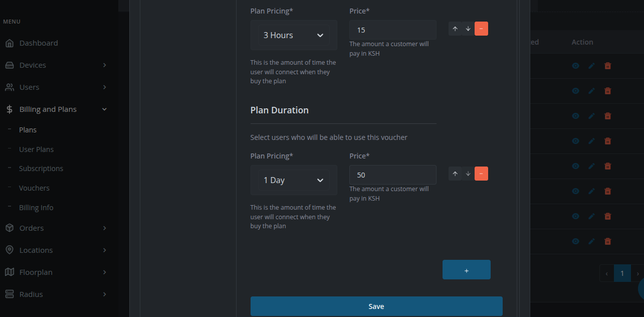Delete the first plan using the trash icon
This screenshot has height=317, width=644.
[x=607, y=66]
